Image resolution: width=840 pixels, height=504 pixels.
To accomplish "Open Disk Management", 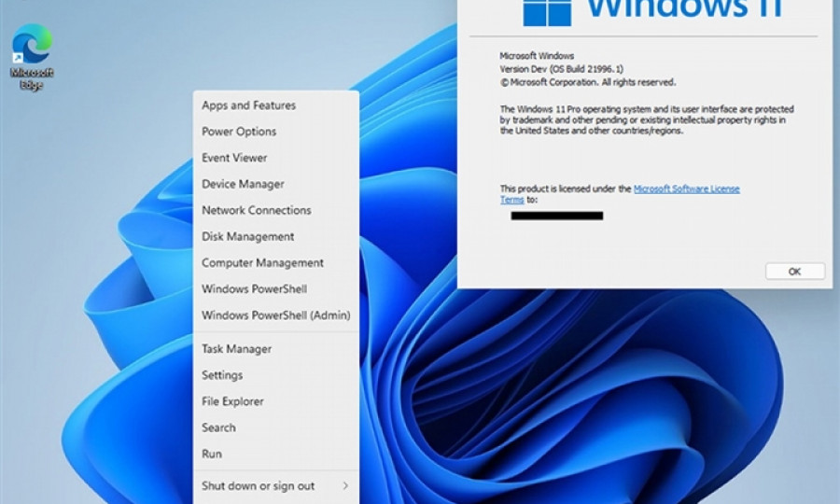I will (247, 236).
